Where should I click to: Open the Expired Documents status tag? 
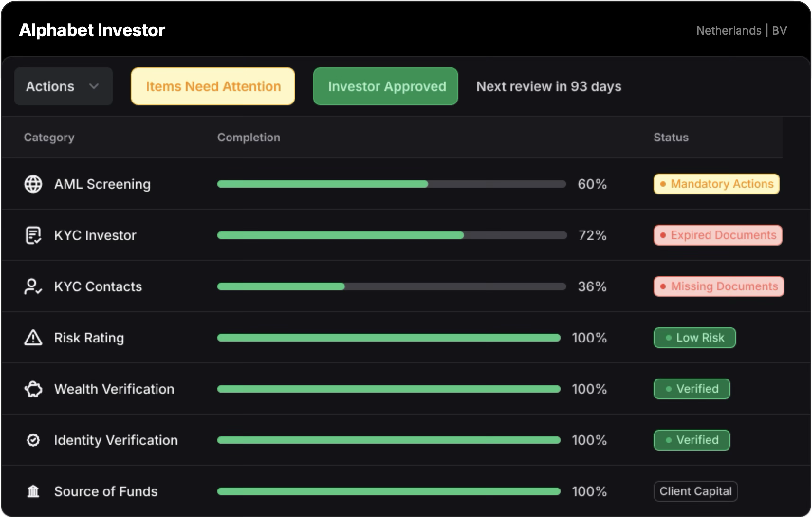[x=718, y=235]
